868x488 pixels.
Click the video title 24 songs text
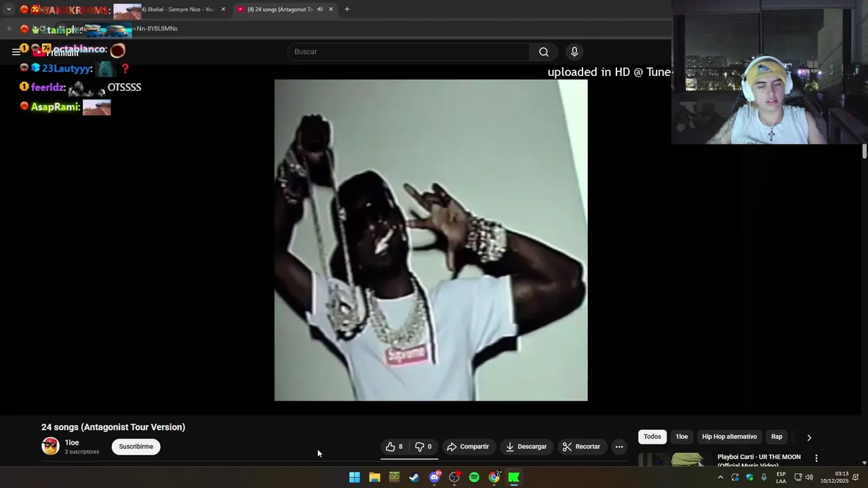(113, 427)
